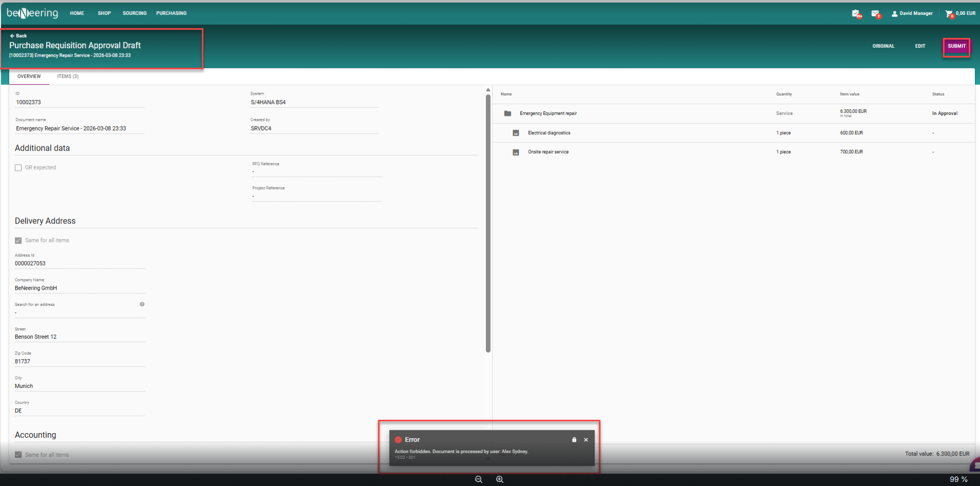Open the mail notifications icon
Image resolution: width=980 pixels, height=486 pixels.
tap(876, 14)
